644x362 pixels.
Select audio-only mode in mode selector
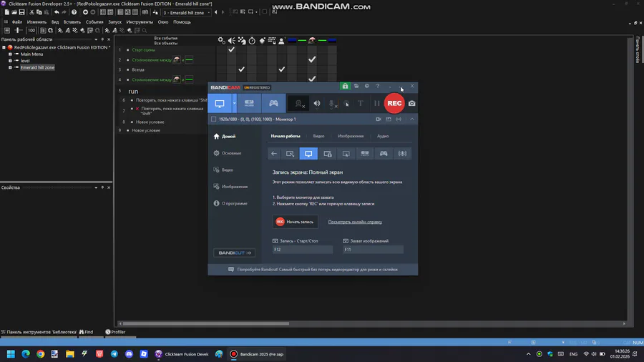[402, 154]
